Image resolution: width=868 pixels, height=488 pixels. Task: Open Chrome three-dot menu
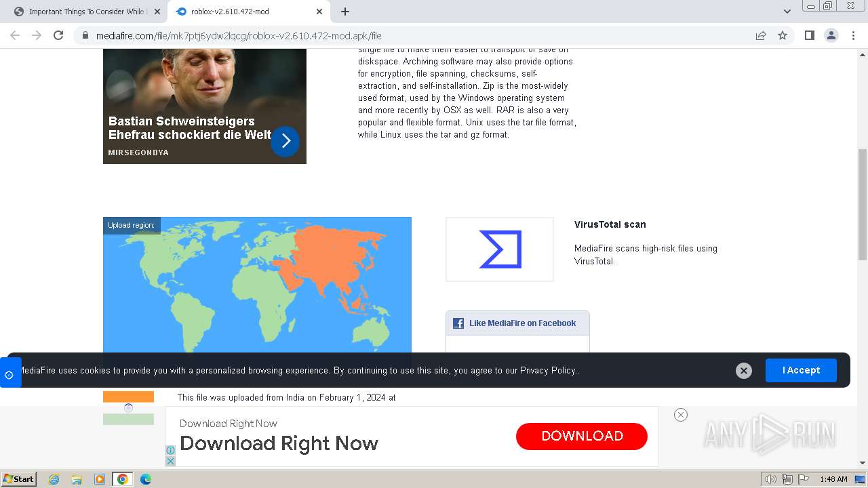[x=854, y=35]
